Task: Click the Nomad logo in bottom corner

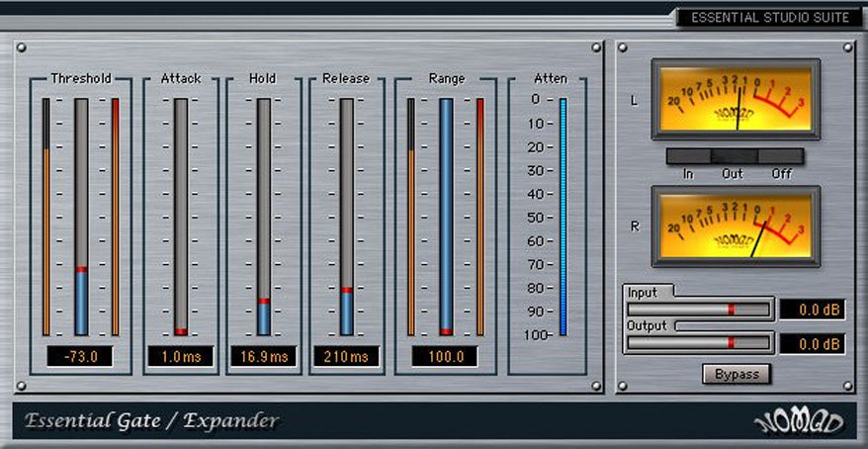Action: (799, 422)
